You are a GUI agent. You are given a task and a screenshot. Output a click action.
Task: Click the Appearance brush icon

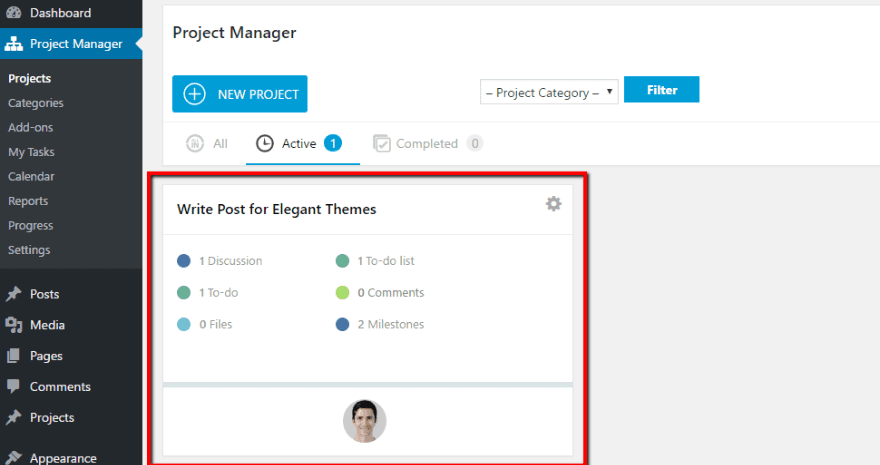pos(14,458)
